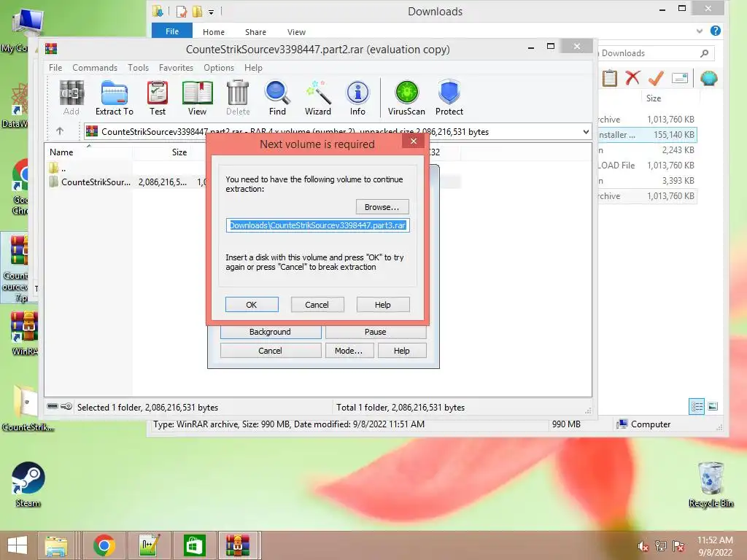Viewport: 747px width, 560px height.
Task: Click the Test archive icon
Action: [158, 98]
